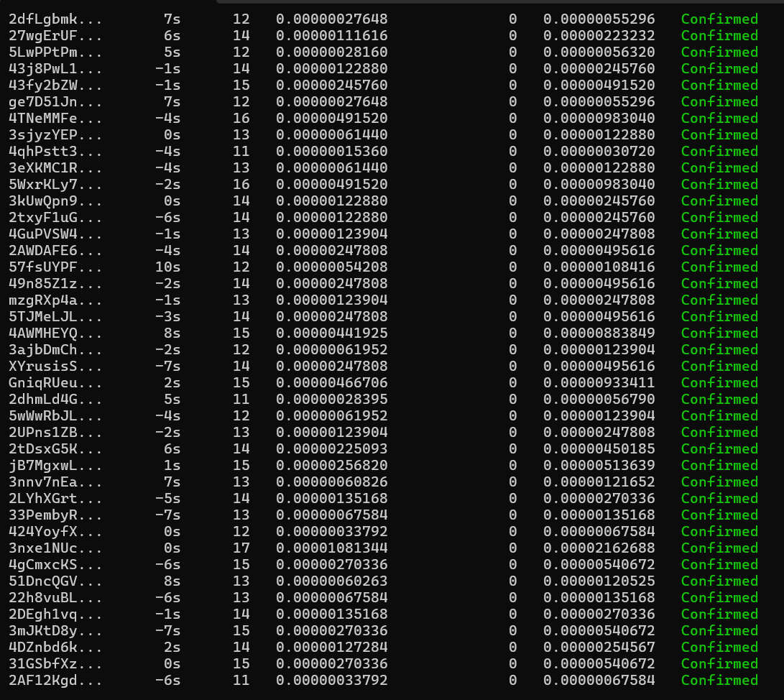Click the value 0.00000441925
The height and width of the screenshot is (700, 784).
tap(332, 333)
